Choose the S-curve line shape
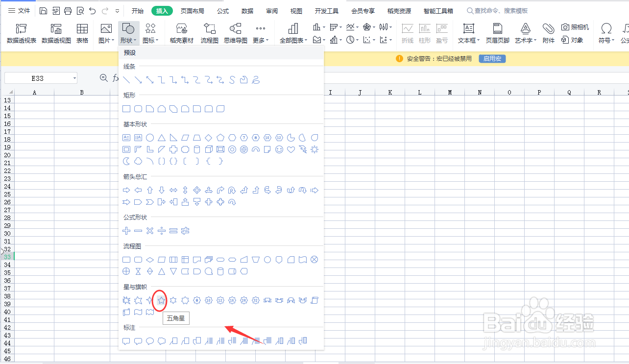Image resolution: width=629 pixels, height=364 pixels. tap(232, 80)
